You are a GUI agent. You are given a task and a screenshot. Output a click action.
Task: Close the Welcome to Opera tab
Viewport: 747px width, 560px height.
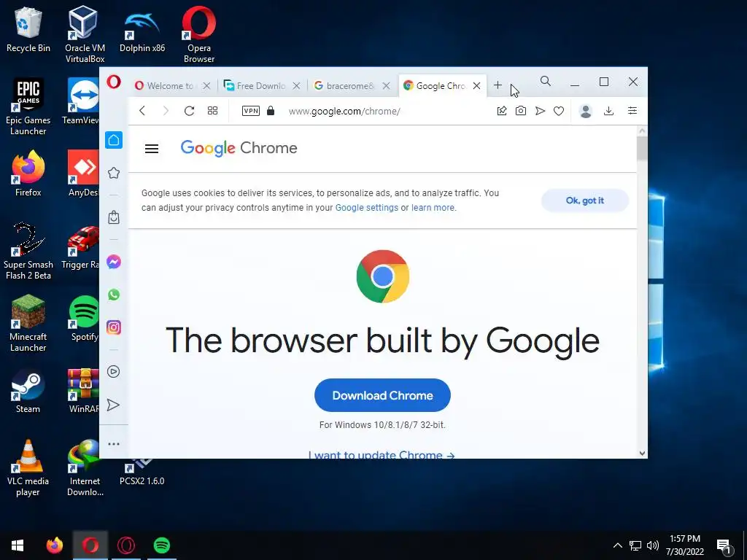tap(206, 86)
